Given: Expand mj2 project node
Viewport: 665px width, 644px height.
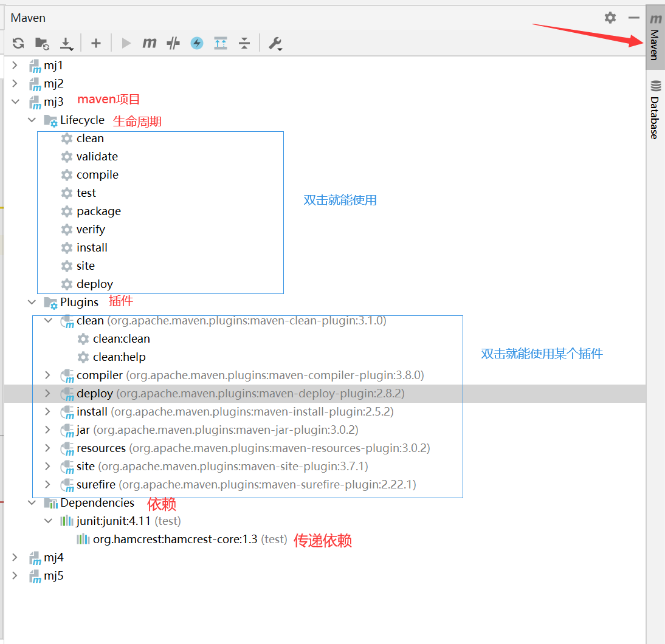Looking at the screenshot, I should click(15, 83).
